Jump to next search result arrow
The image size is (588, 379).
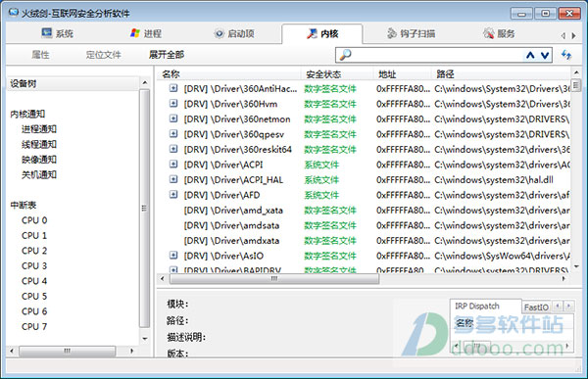(545, 56)
